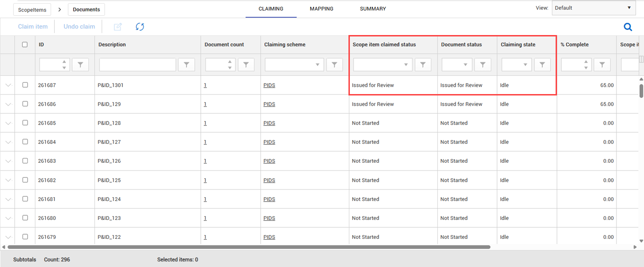The width and height of the screenshot is (644, 267).
Task: Open the Summary tab
Action: click(x=373, y=9)
